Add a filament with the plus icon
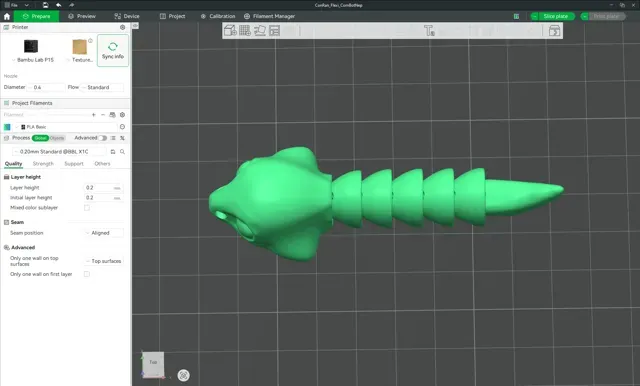The image size is (640, 386). click(93, 115)
